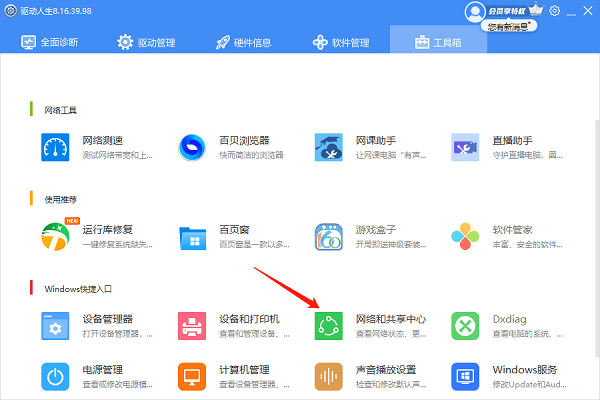Click the Dxdiag title text
The height and width of the screenshot is (400, 600).
(x=509, y=319)
